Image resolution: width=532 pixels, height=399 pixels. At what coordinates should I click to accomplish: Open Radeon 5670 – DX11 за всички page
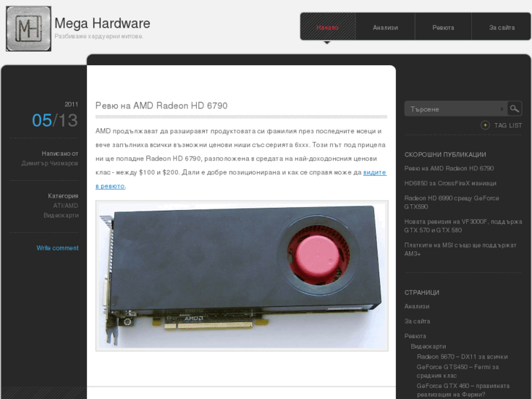click(462, 357)
